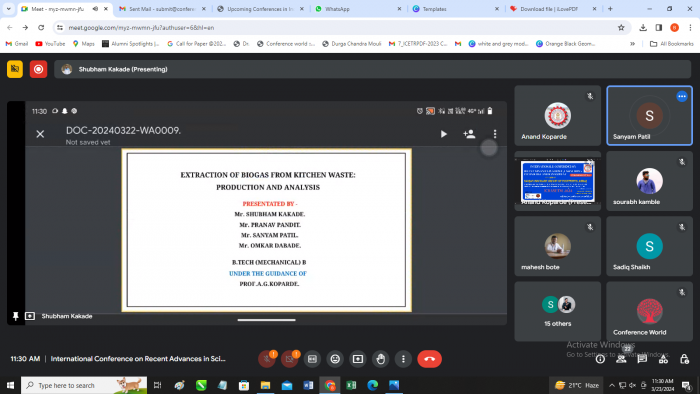Click the meeting details info icon
The image size is (700, 394).
coord(600,359)
